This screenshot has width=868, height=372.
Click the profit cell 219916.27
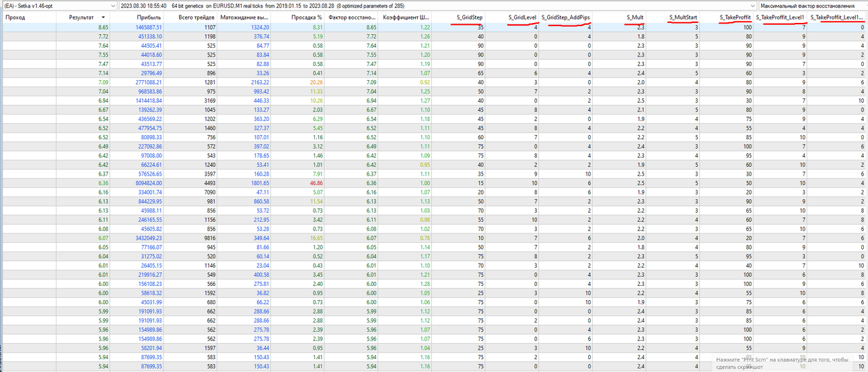[147, 274]
